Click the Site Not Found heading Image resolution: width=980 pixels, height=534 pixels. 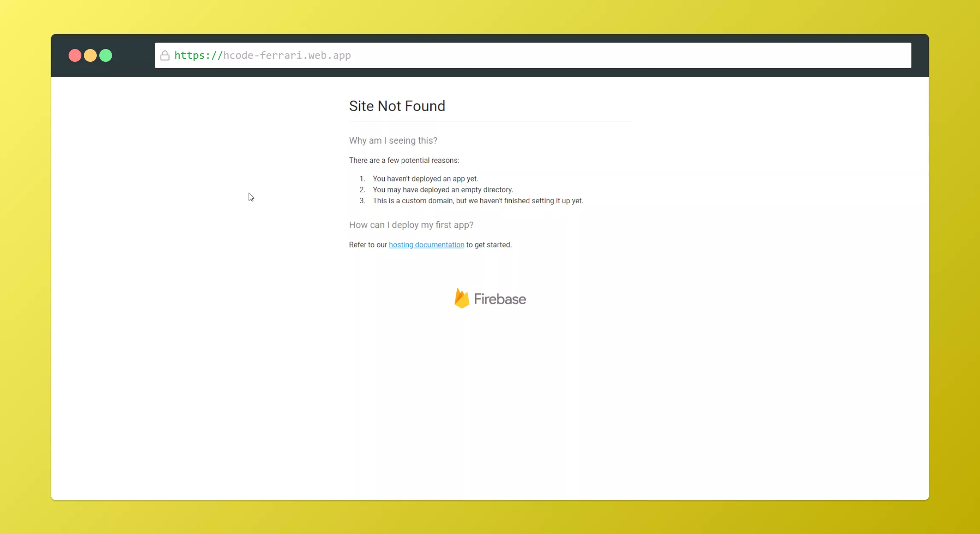(397, 106)
